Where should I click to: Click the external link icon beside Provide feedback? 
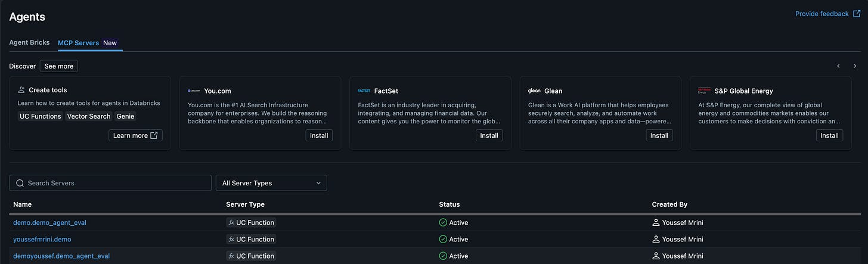coord(856,14)
